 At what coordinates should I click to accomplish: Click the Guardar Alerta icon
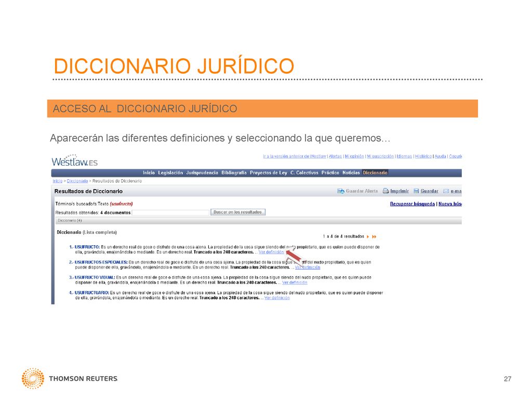point(341,191)
